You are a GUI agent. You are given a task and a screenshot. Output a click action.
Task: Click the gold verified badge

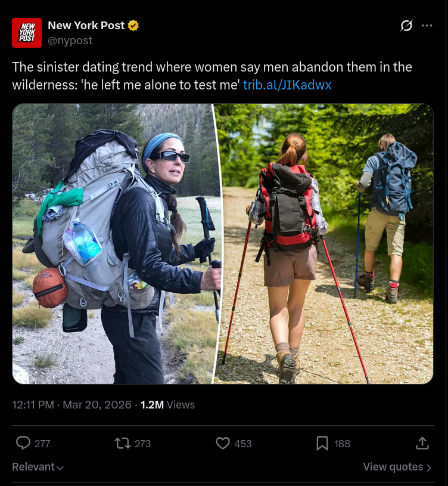tap(133, 26)
